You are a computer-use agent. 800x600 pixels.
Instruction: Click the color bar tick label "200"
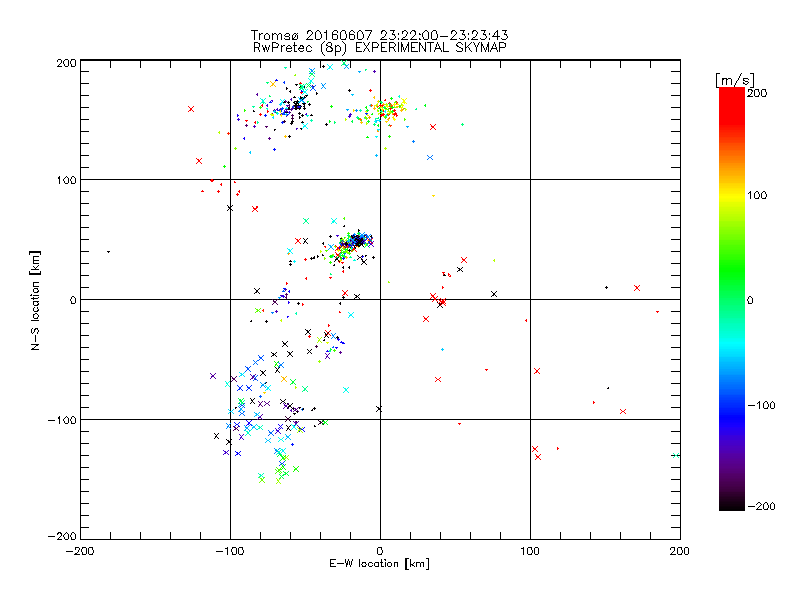(757, 93)
